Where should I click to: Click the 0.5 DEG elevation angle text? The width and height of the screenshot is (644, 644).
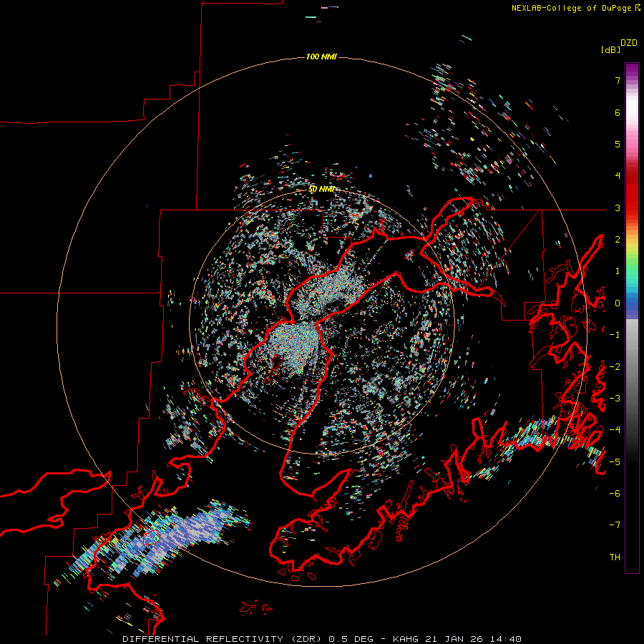351,639
